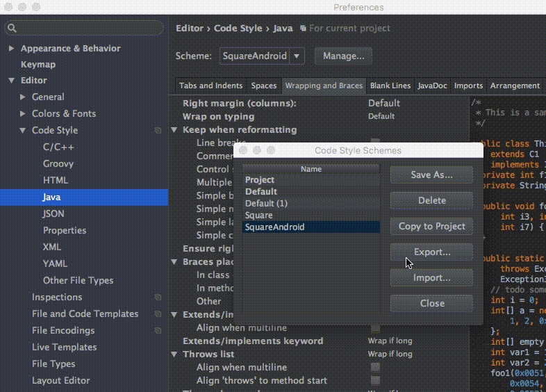Click the Manage... button
This screenshot has width=546, height=392.
[x=343, y=56]
